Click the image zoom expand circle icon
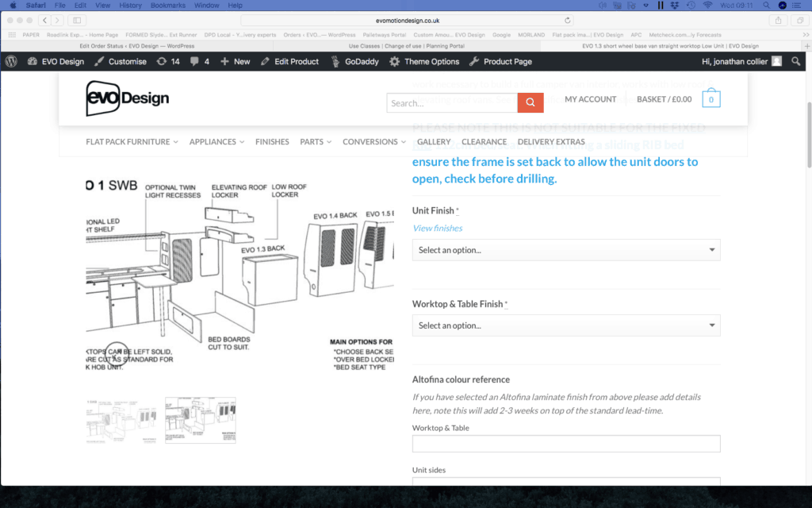 point(117,354)
